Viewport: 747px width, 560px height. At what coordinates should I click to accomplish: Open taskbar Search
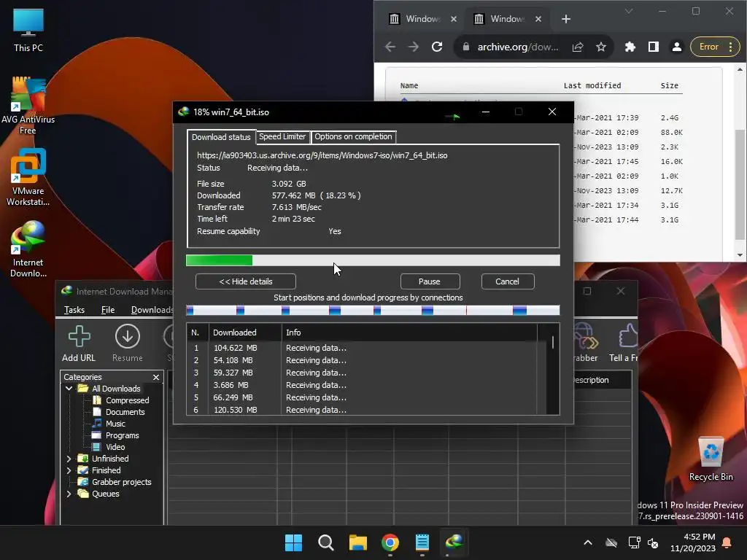pos(326,542)
